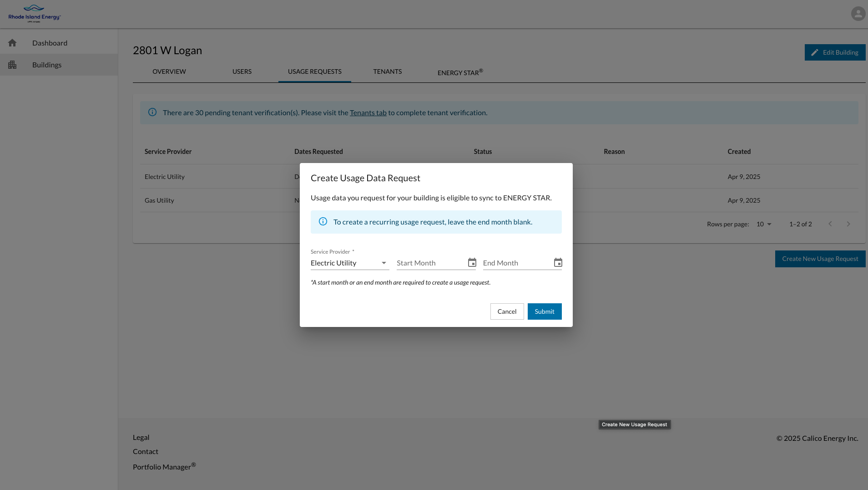Click the Edit Building button
Image resolution: width=868 pixels, height=490 pixels.
(x=835, y=52)
